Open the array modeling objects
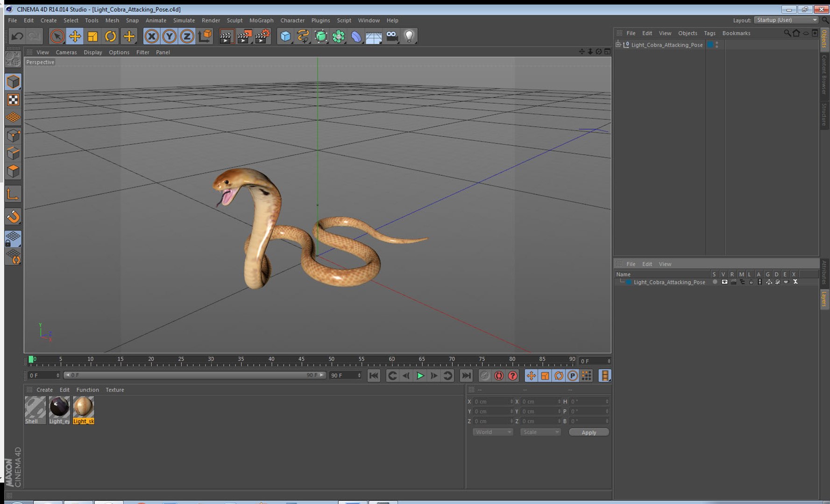Image resolution: width=830 pixels, height=504 pixels. 339,36
